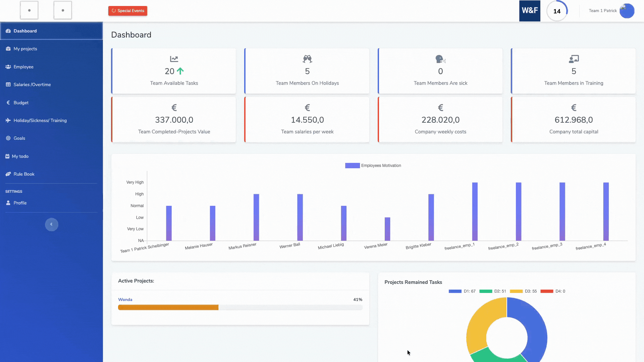Click the Special Events button
Image resolution: width=644 pixels, height=362 pixels.
(128, 11)
